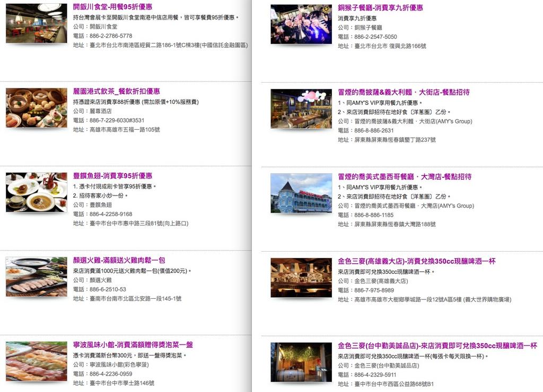Image resolution: width=543 pixels, height=392 pixels.
Task: Click company line 公司：豐饌魚翅
Action: pos(92,204)
